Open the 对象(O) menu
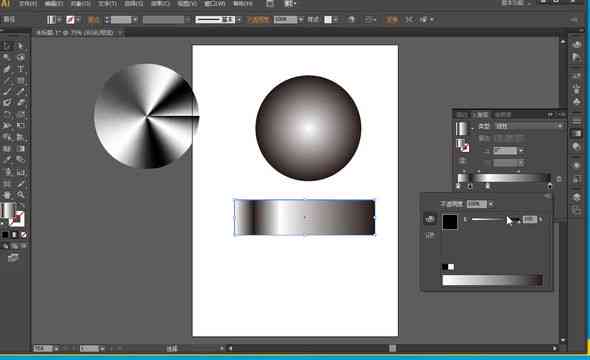This screenshot has height=360, width=590. (81, 4)
